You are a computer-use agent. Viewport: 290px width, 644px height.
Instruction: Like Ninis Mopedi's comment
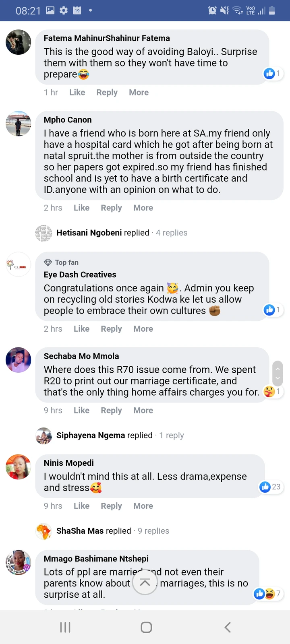pos(81,506)
